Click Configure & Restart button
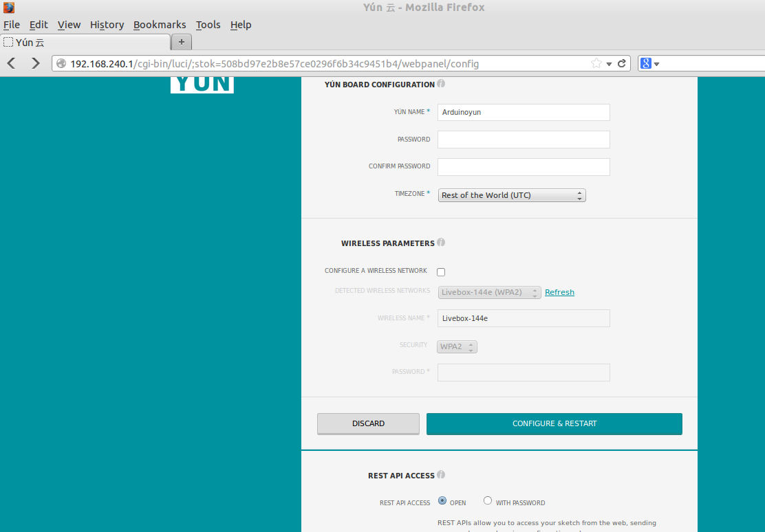This screenshot has width=765, height=532. (x=554, y=424)
